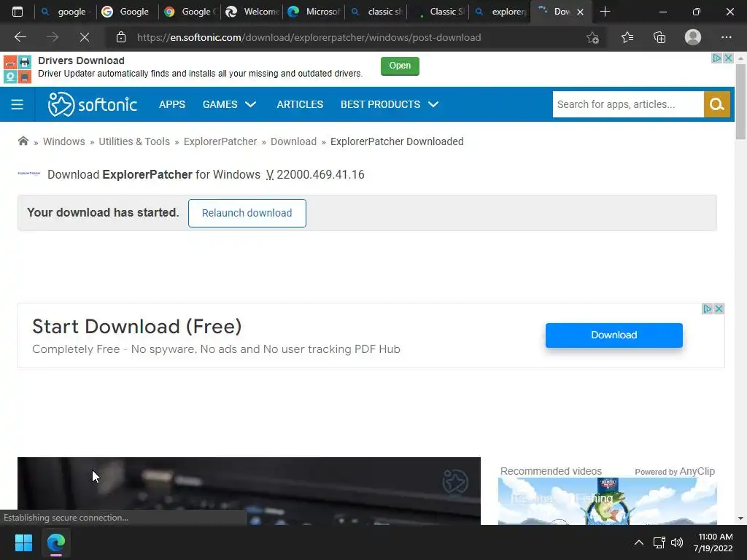Open the Download breadcrumb link
Viewport: 747px width, 560px height.
click(293, 141)
